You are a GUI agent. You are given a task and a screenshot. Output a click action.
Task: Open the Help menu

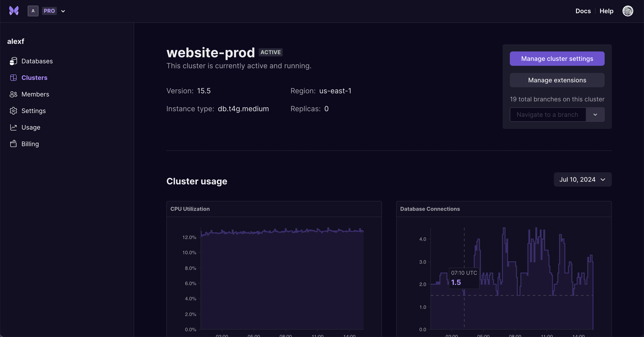click(606, 11)
